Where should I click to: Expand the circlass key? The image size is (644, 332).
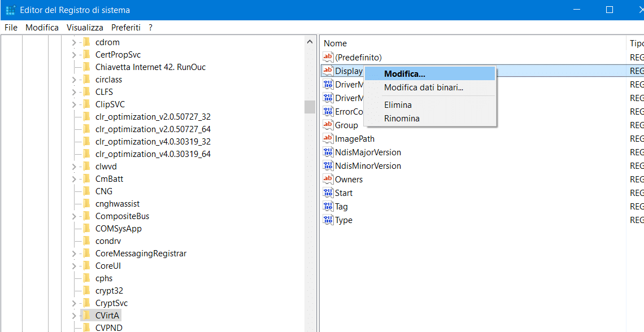tap(74, 79)
